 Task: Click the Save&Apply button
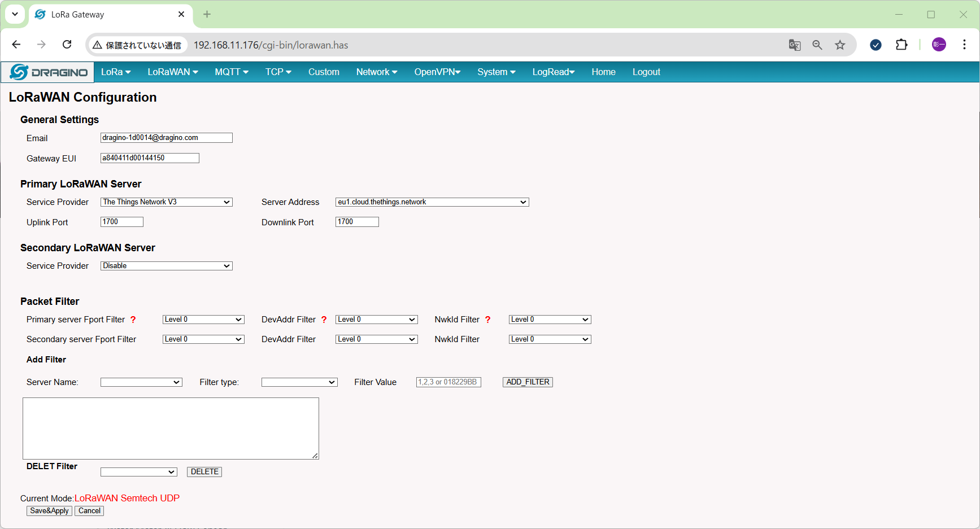click(49, 511)
